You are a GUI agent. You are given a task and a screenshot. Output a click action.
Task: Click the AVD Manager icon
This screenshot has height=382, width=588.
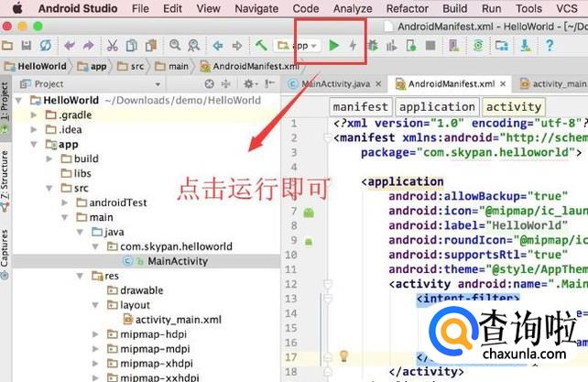(x=454, y=46)
